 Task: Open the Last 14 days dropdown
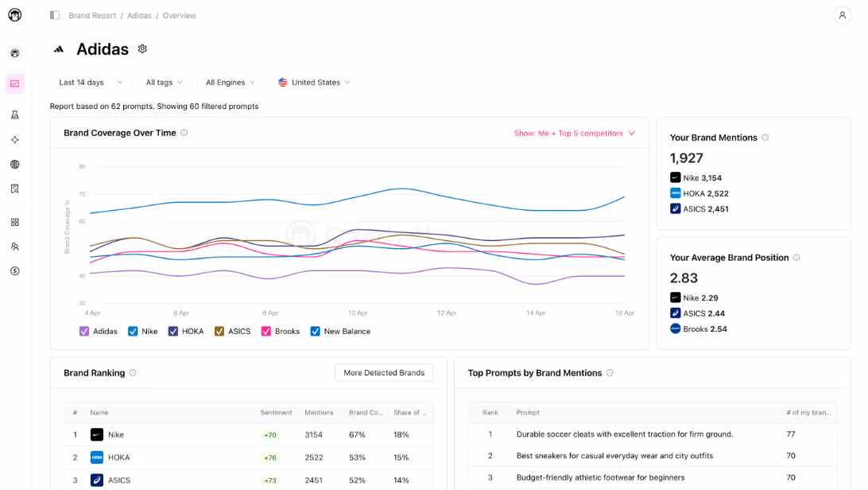(91, 83)
